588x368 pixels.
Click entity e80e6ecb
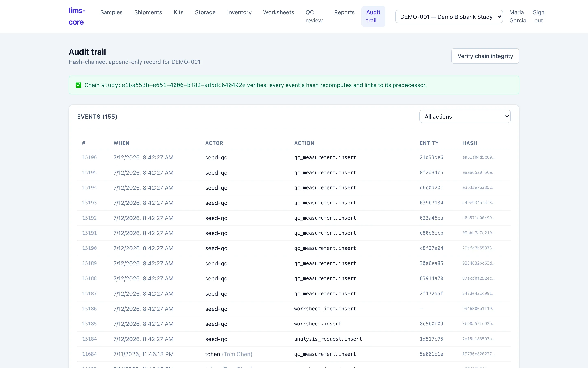(x=431, y=233)
